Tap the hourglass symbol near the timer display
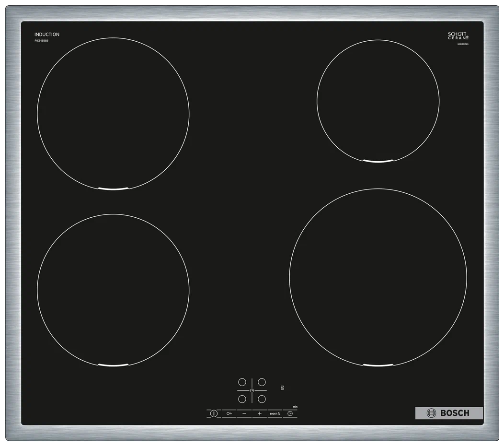This screenshot has width=504, height=447. [282, 388]
